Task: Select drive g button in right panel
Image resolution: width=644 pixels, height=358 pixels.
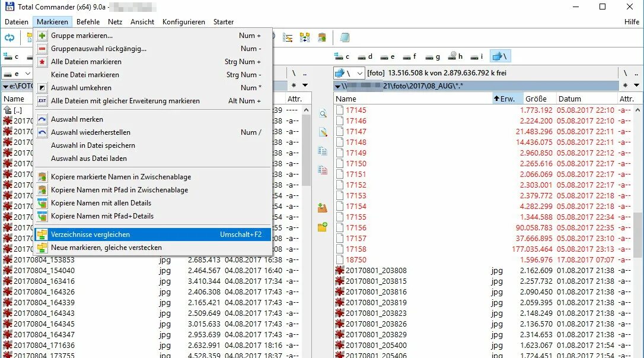Action: [x=432, y=56]
